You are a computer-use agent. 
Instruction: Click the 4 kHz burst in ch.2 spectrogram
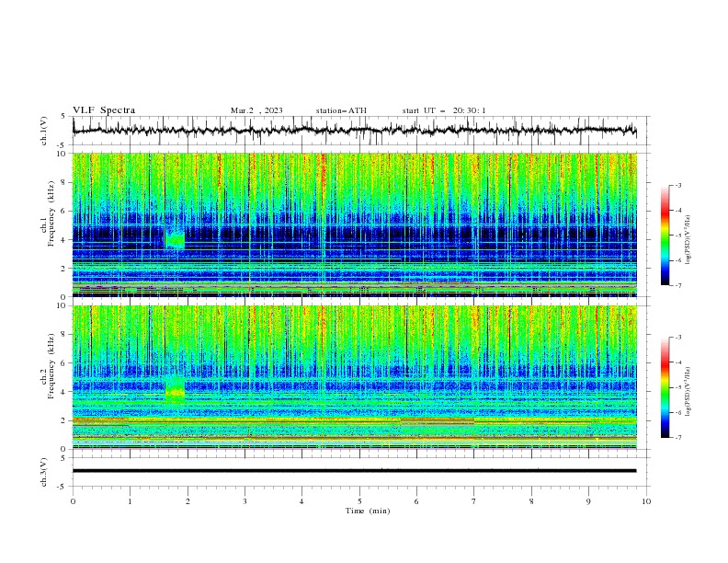(x=175, y=390)
